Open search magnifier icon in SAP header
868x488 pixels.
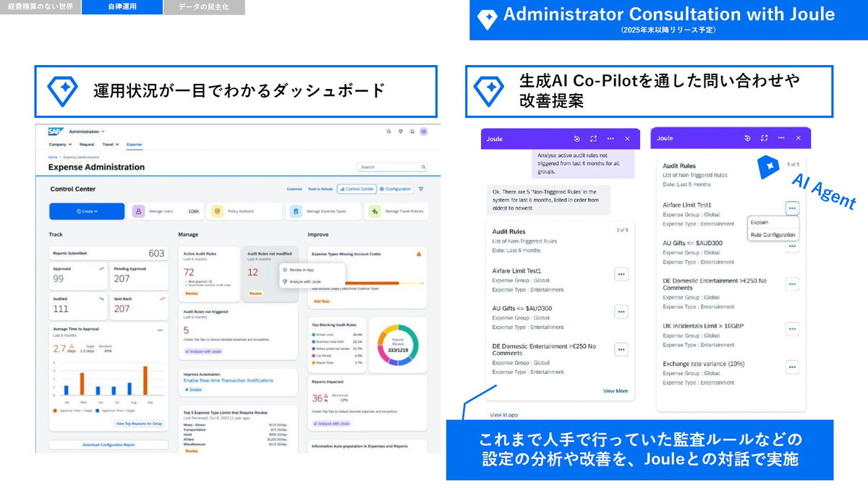[x=388, y=132]
